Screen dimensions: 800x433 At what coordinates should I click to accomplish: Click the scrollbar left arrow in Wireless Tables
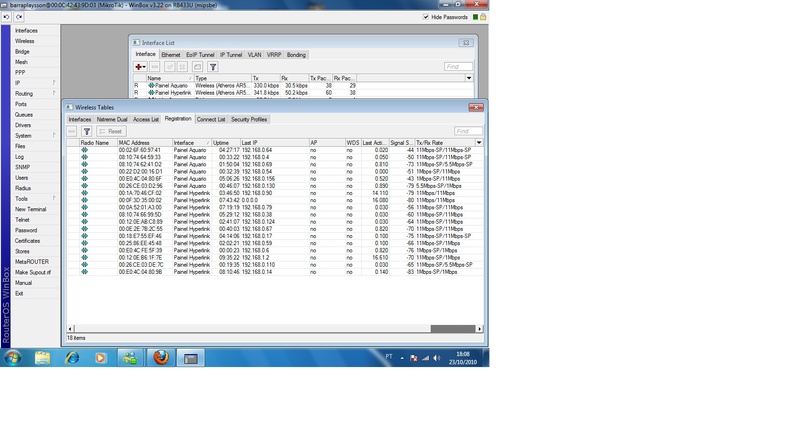click(x=70, y=329)
